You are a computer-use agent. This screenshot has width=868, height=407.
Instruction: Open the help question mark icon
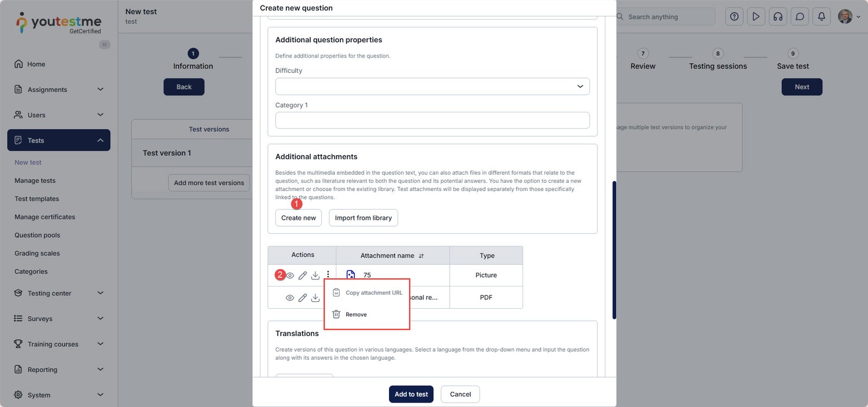(x=734, y=17)
